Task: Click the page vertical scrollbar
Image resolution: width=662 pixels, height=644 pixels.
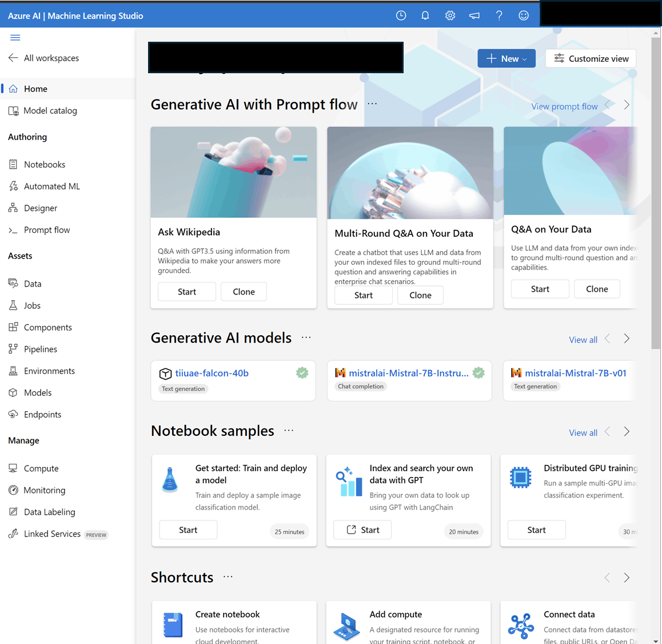Action: (655, 193)
